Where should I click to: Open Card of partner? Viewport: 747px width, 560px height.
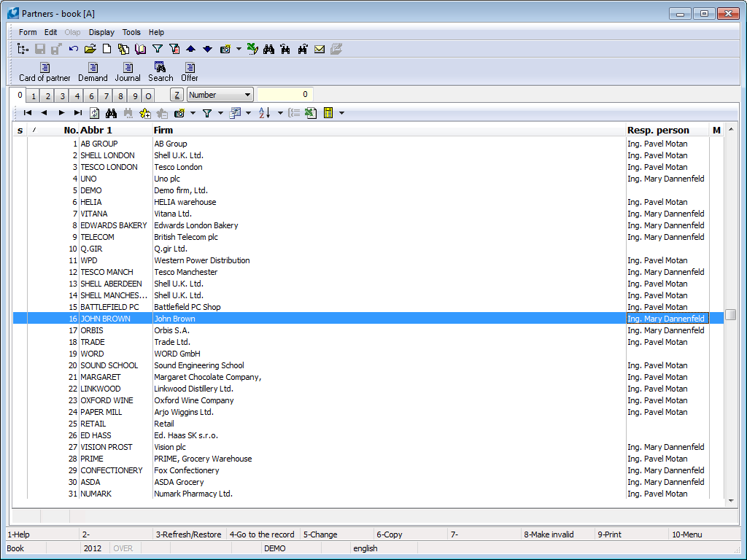44,72
